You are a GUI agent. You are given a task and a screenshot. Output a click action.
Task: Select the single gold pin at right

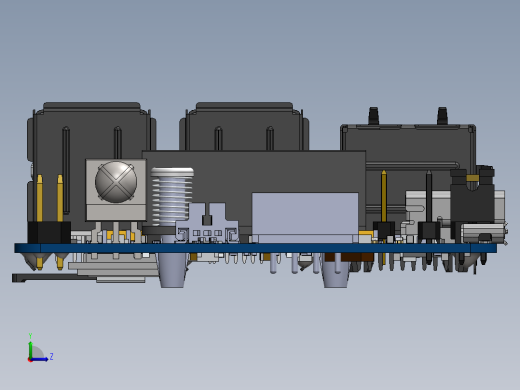tap(384, 197)
